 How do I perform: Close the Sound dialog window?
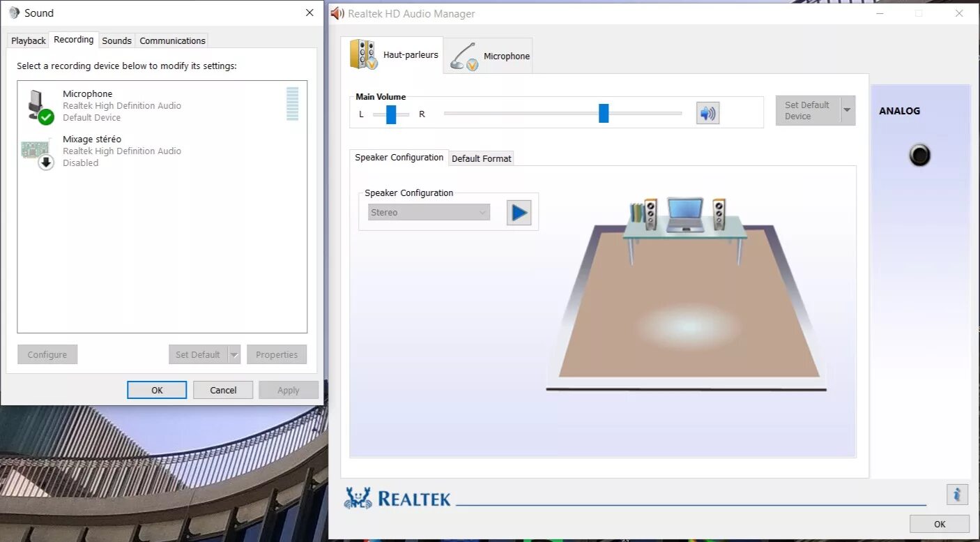click(x=309, y=13)
